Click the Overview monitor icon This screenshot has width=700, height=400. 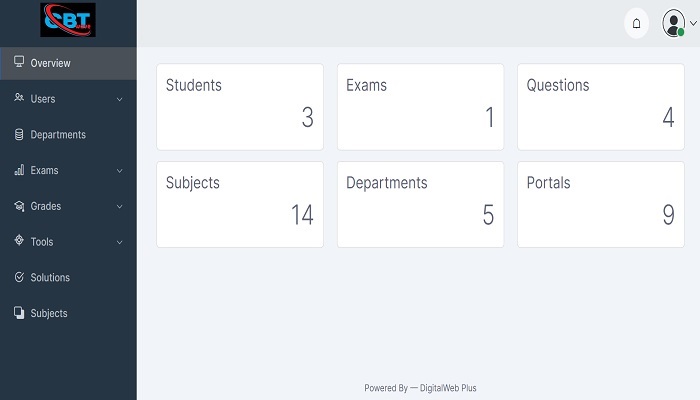(19, 62)
